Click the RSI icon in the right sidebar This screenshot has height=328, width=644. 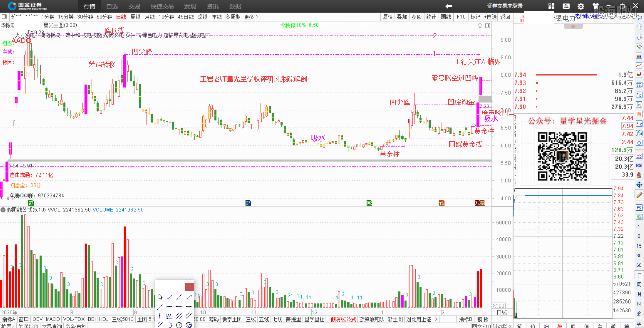(639, 165)
